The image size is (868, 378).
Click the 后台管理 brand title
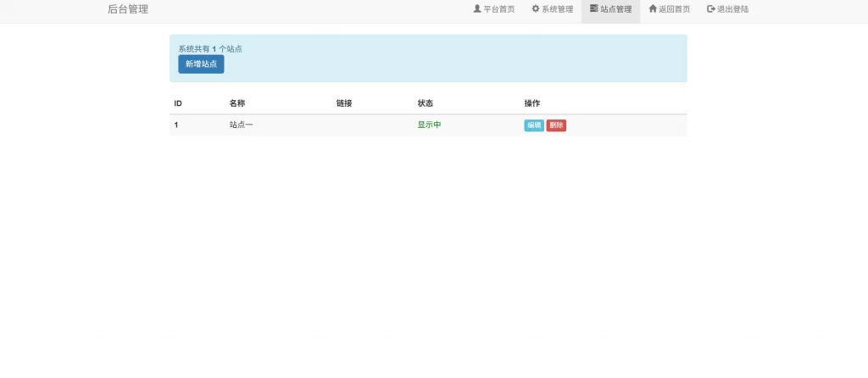click(x=128, y=9)
